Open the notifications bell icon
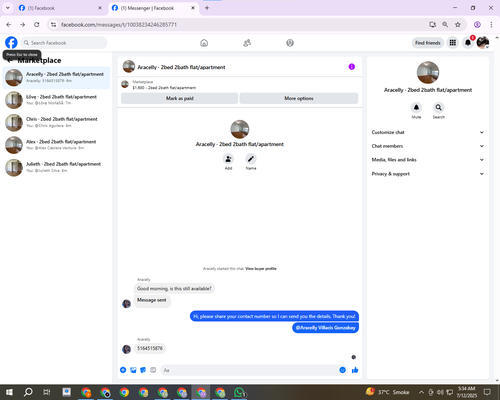The width and height of the screenshot is (500, 400). [468, 43]
